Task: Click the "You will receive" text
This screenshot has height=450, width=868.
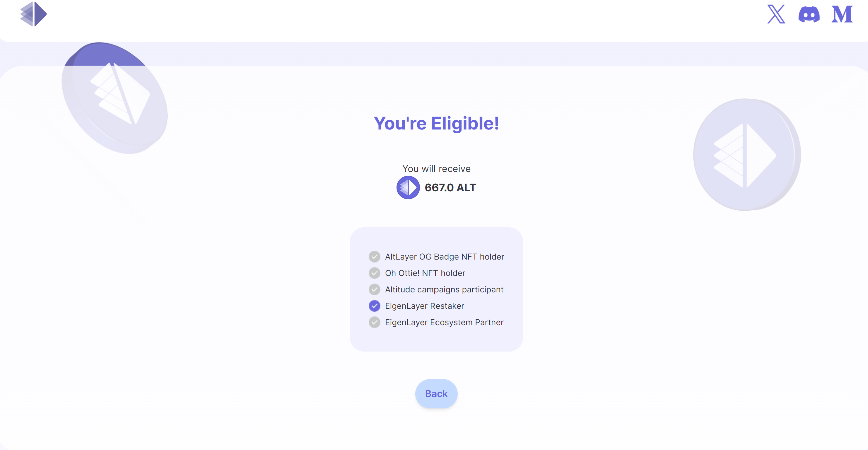Action: [x=436, y=168]
